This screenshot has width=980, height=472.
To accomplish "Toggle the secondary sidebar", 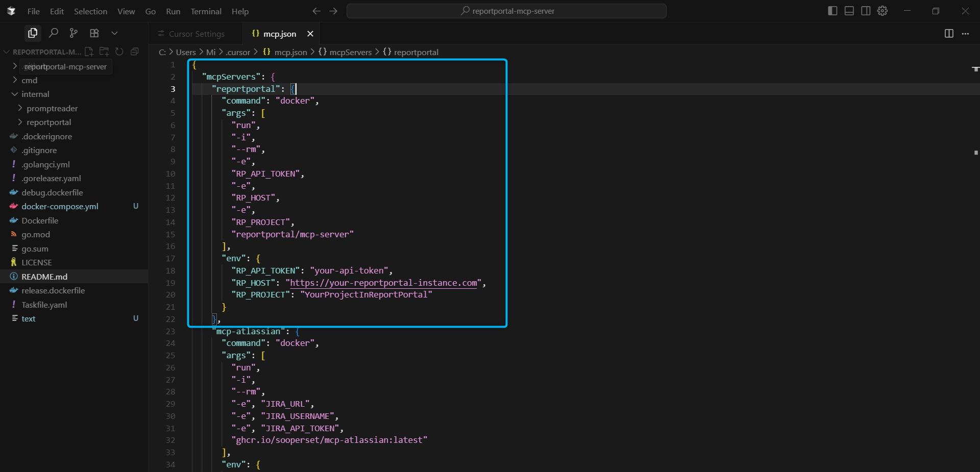I will (x=866, y=11).
